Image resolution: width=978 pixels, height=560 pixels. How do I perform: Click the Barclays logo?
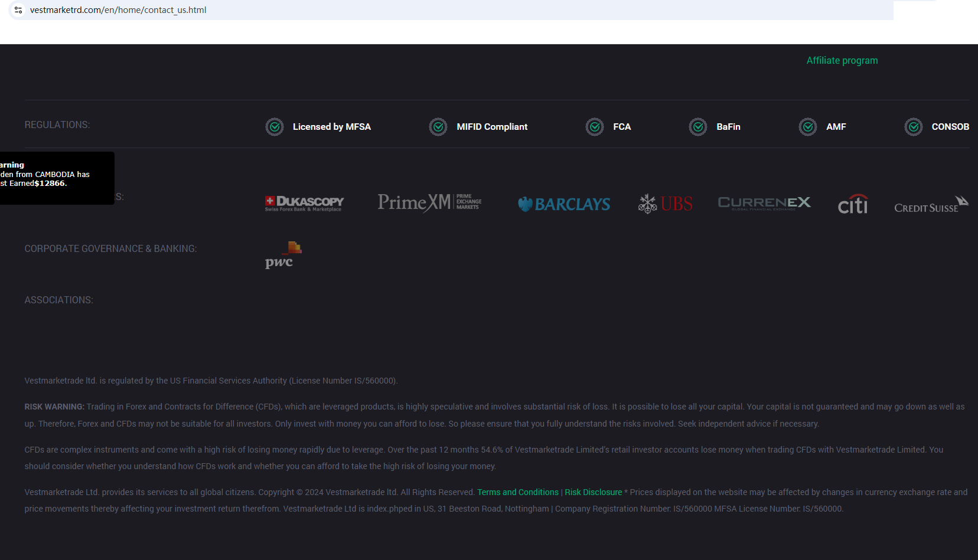coord(564,204)
